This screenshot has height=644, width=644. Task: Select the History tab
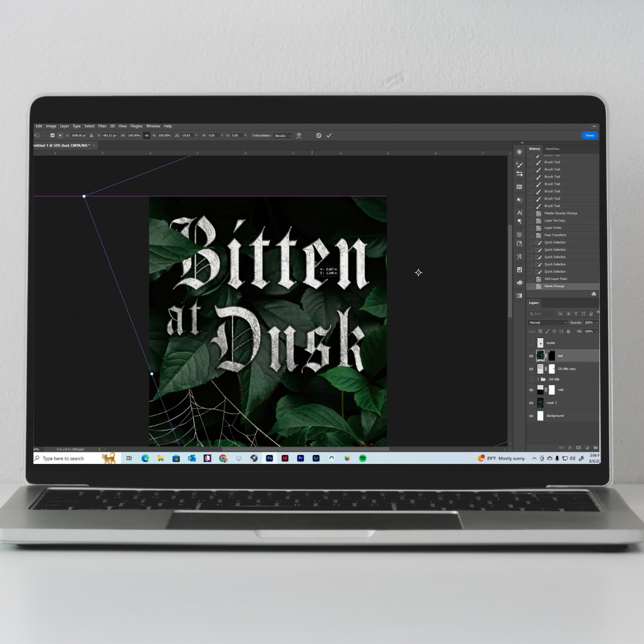coord(534,148)
